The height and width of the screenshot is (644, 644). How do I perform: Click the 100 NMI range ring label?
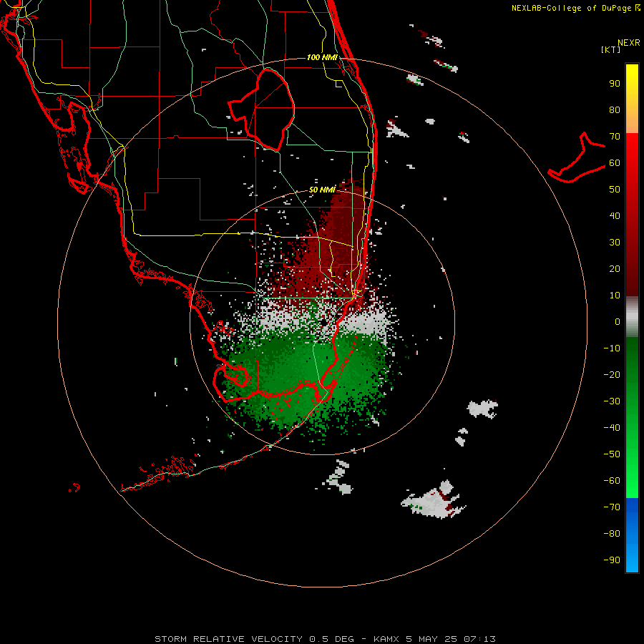[x=322, y=57]
